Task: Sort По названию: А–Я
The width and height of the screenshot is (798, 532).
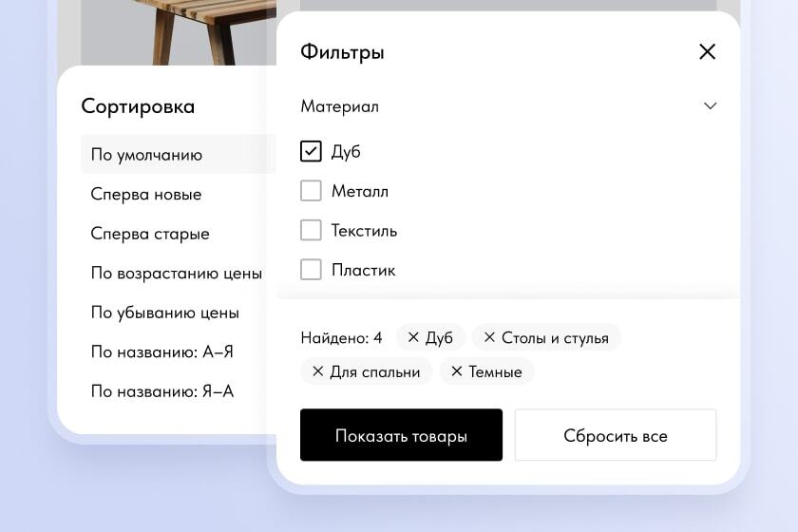Action: (161, 351)
